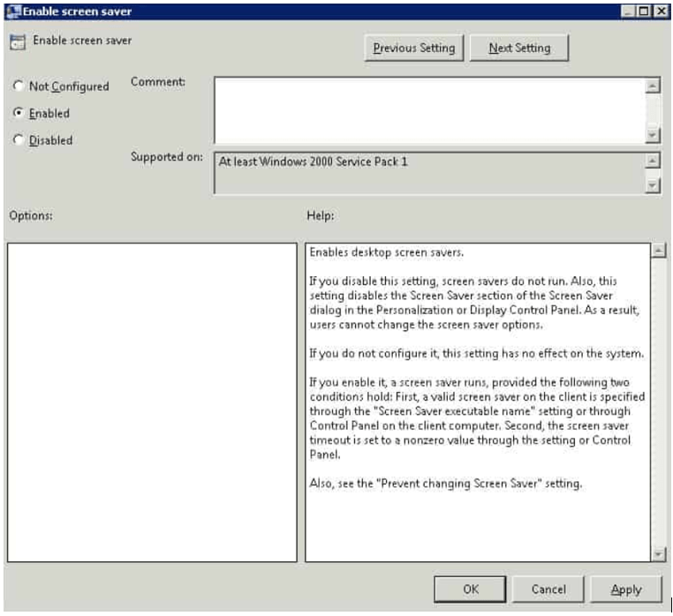Click the empty Options pane
Viewport: 673px width, 616px height.
click(152, 402)
